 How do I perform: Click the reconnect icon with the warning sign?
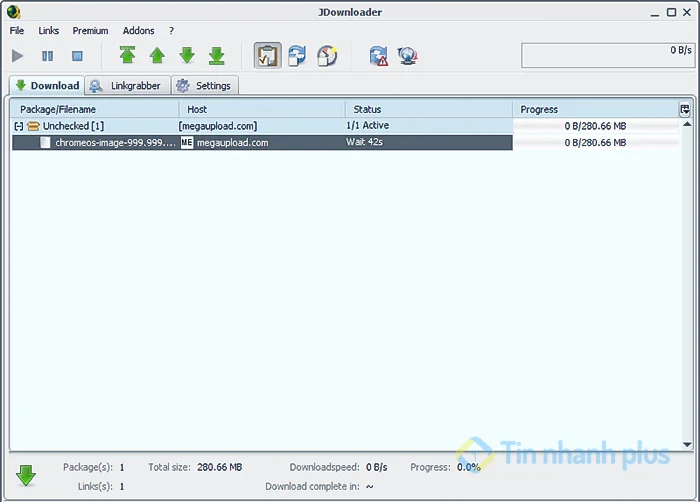(x=379, y=56)
